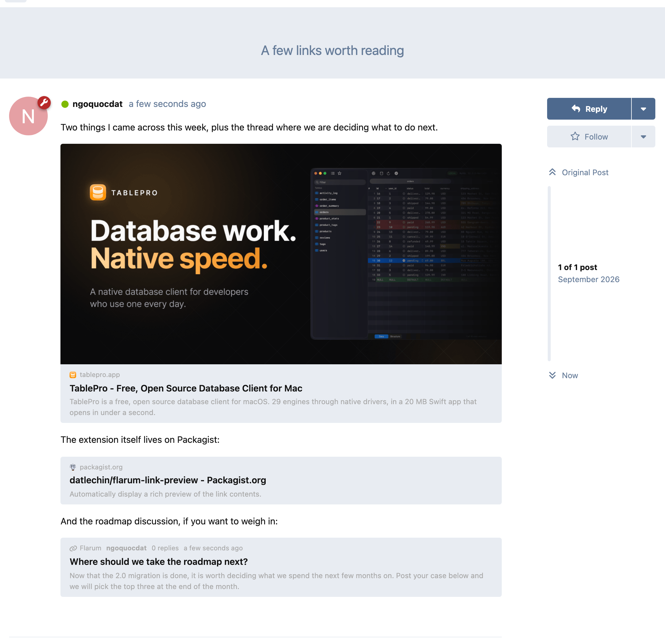Expand the dropdown arrow next to Reply
This screenshot has height=644, width=665.
(x=643, y=109)
